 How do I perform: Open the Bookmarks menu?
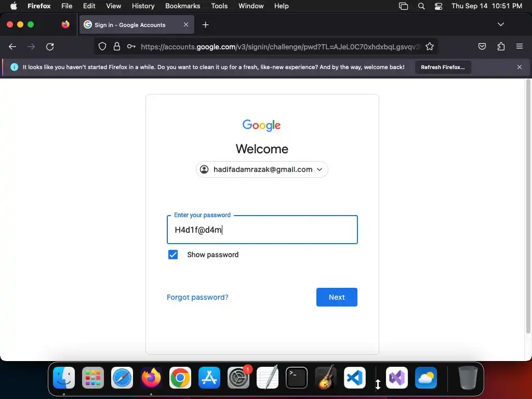[x=182, y=6]
